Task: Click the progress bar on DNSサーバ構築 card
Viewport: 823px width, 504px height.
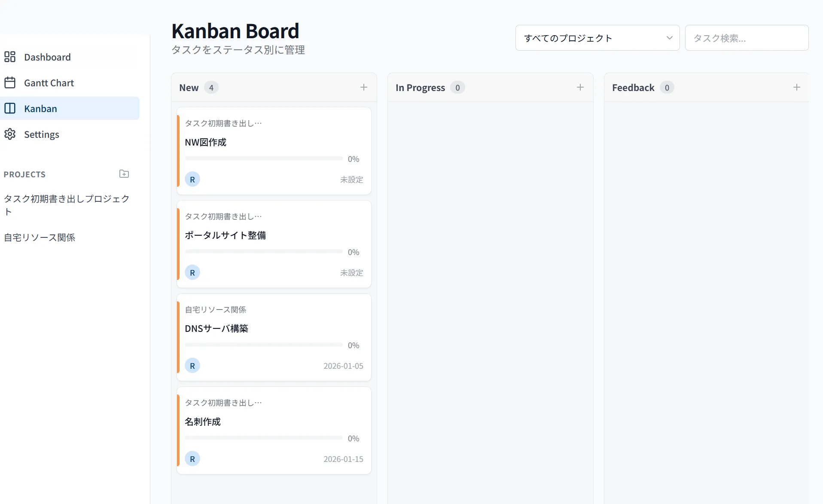Action: pos(264,345)
